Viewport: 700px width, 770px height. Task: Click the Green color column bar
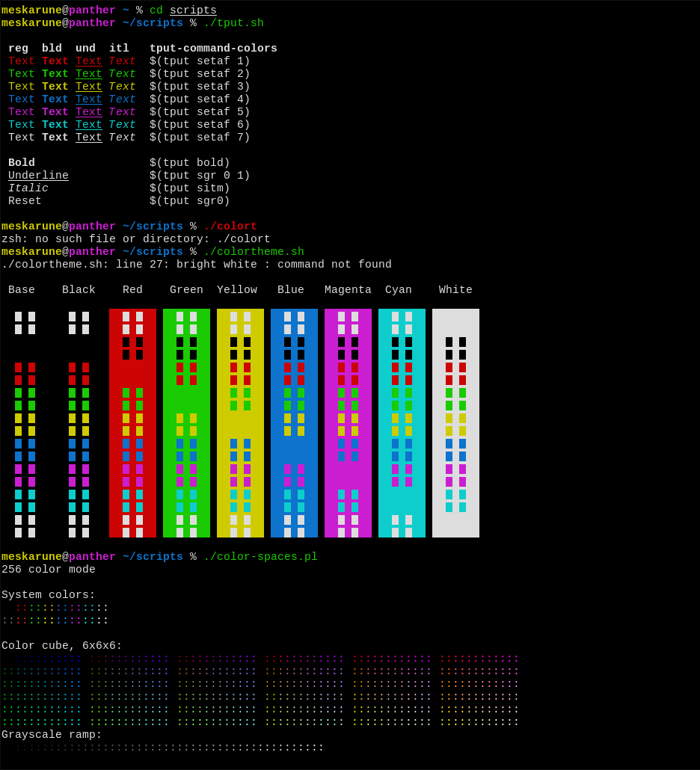(x=186, y=422)
